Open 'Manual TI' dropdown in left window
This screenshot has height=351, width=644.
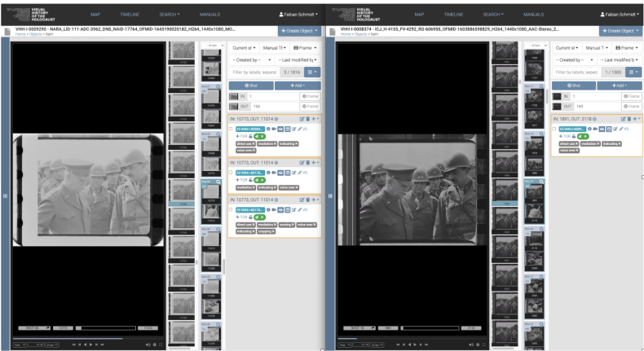[x=275, y=48]
